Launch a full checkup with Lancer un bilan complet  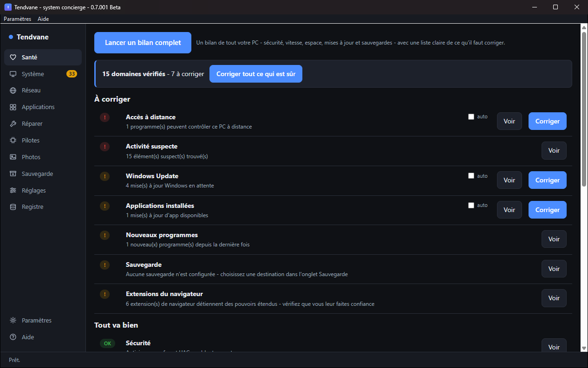click(x=143, y=43)
